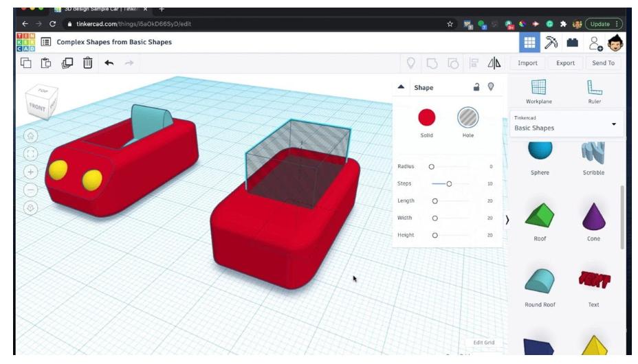Click Home view button
The height and width of the screenshot is (364, 638).
click(x=31, y=136)
